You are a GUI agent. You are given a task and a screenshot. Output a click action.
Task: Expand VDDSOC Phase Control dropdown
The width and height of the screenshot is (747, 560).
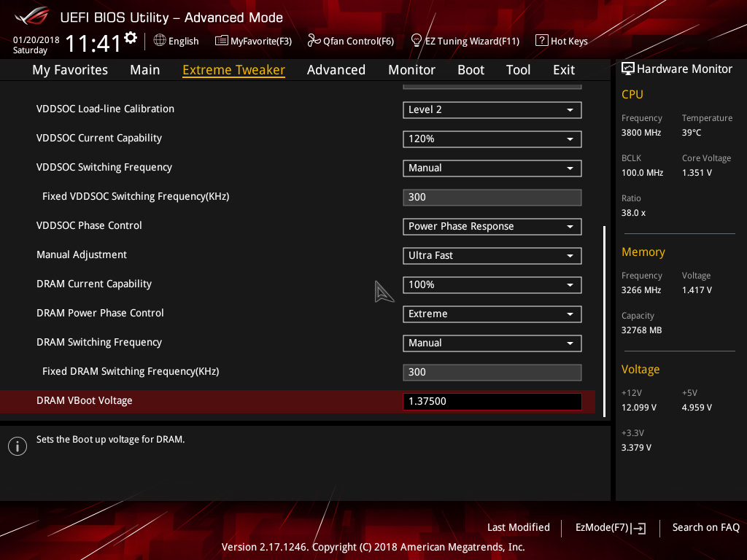(492, 227)
